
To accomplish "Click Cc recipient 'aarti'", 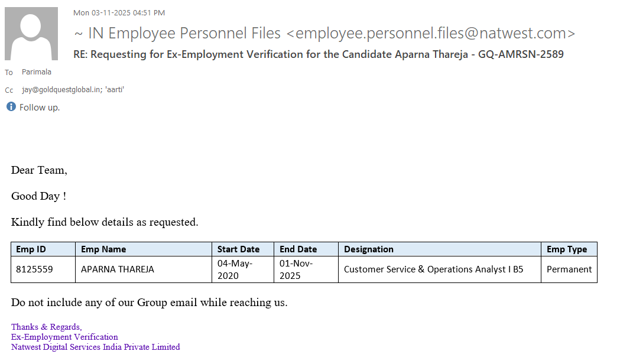I will click(x=115, y=90).
